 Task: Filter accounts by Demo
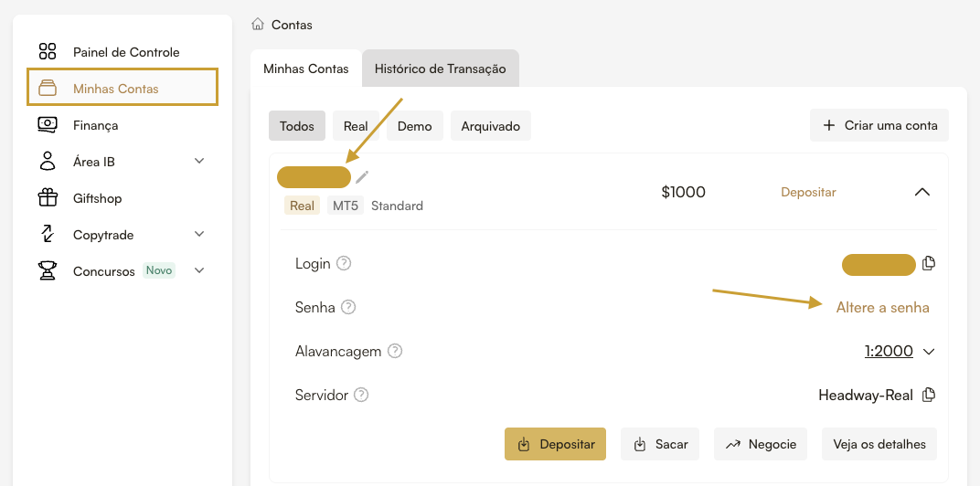pos(414,126)
